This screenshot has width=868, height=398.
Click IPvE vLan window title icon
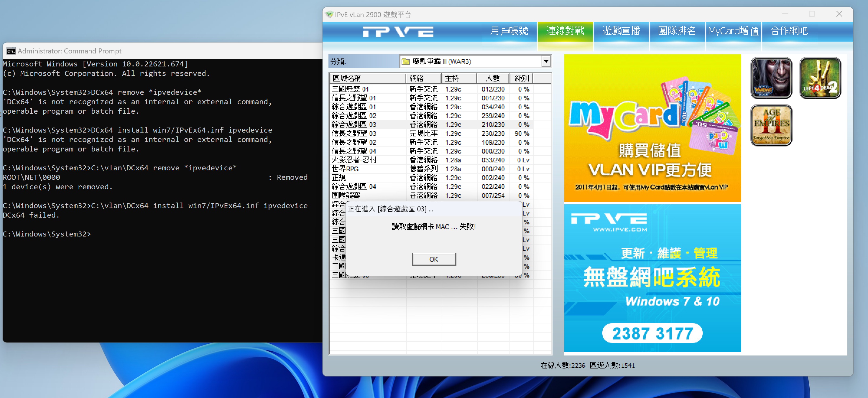[x=329, y=14]
